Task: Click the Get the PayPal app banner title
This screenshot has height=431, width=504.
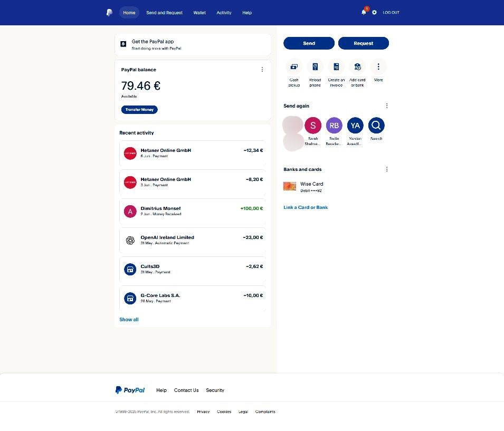Action: [x=153, y=42]
